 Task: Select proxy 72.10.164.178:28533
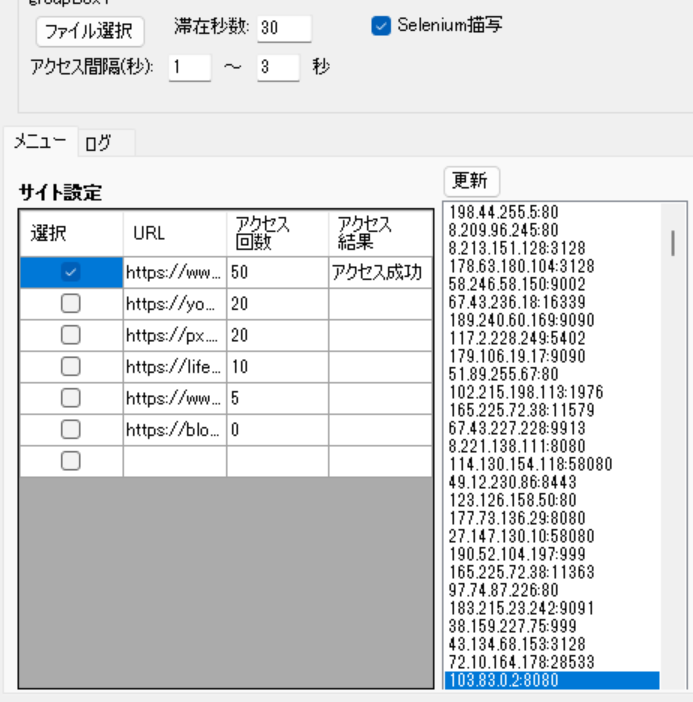pyautogui.click(x=552, y=662)
